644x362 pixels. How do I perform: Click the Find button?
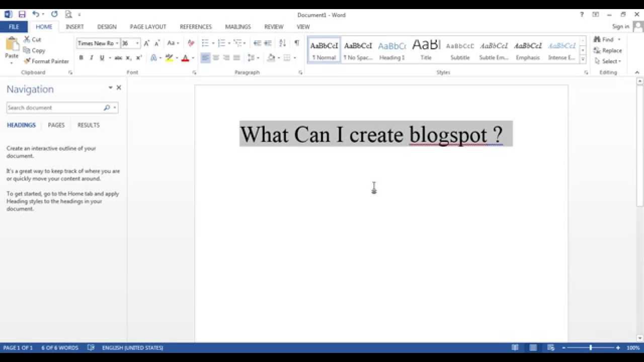(x=604, y=40)
